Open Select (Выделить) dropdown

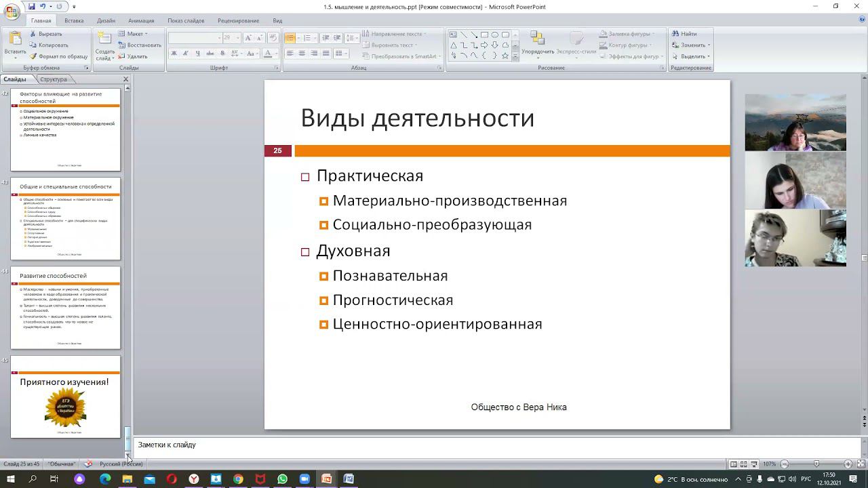pos(691,56)
